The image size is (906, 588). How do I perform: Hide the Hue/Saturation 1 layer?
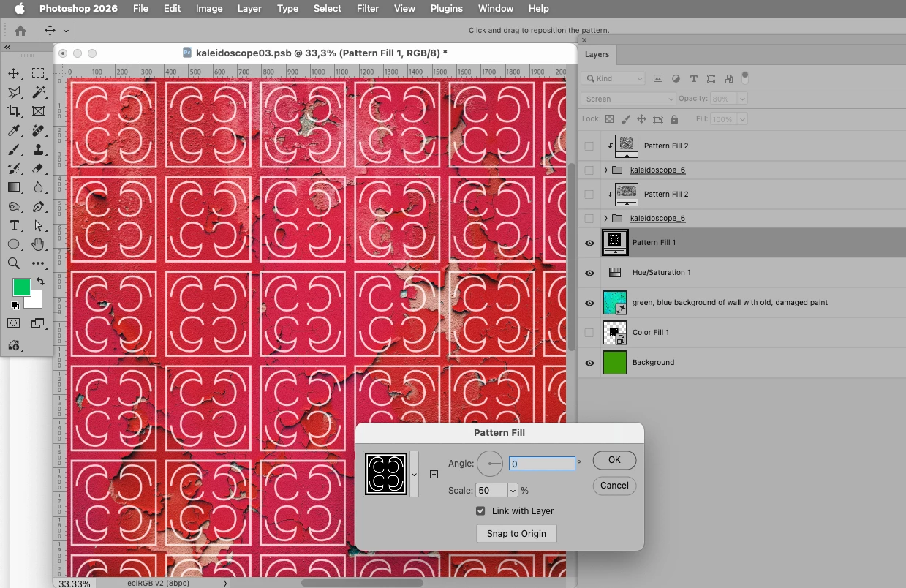(x=589, y=273)
